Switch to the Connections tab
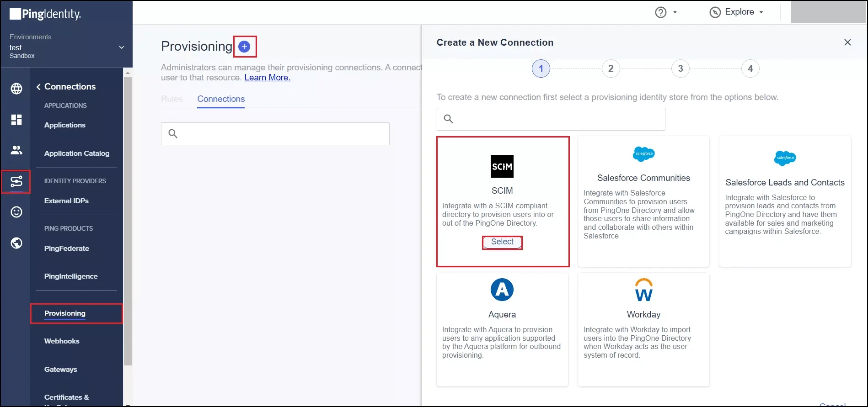 click(221, 99)
